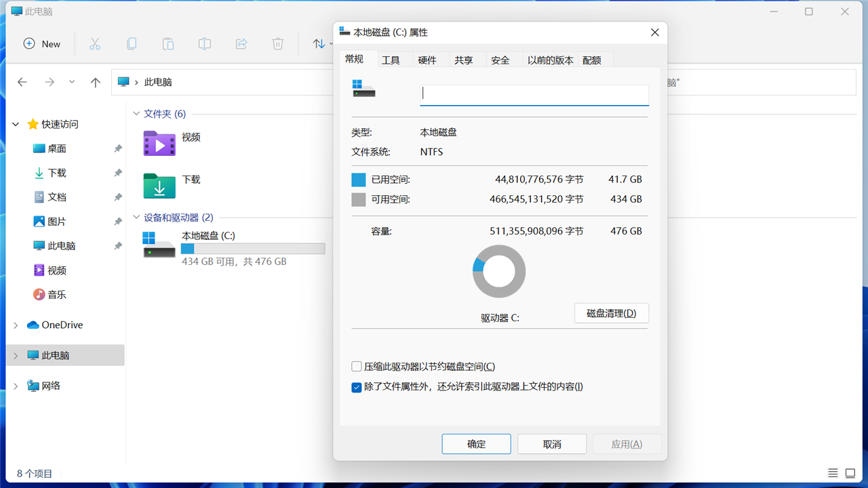Expand the 网络 tree node
868x488 pixels.
click(16, 386)
